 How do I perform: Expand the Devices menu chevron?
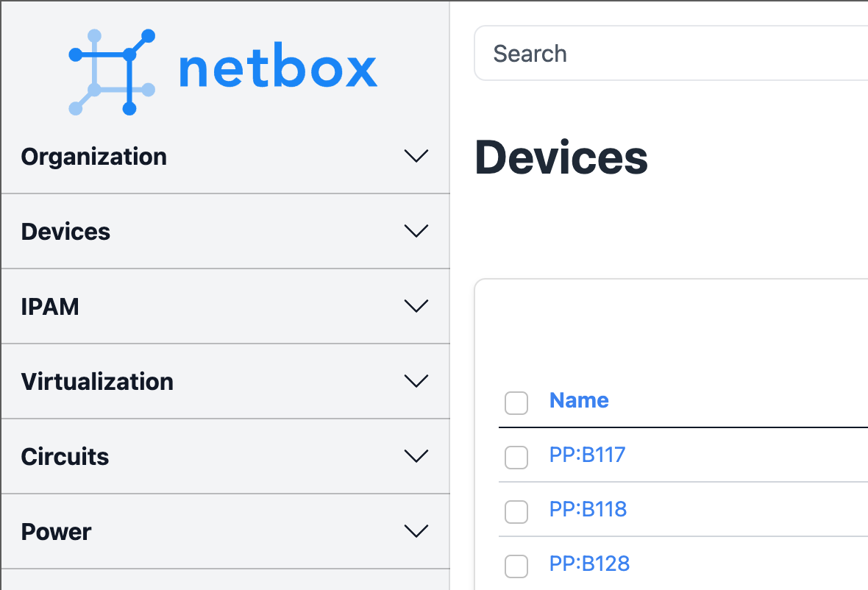(x=416, y=231)
